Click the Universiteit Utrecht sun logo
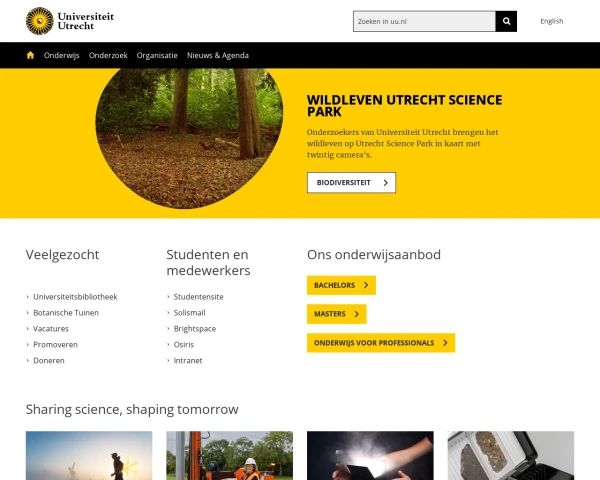 [x=39, y=21]
